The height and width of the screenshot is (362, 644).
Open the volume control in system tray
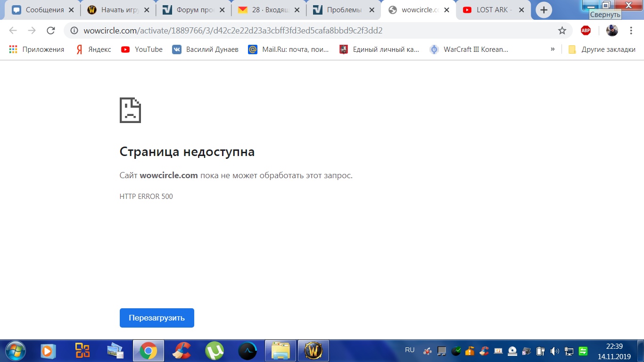click(x=554, y=351)
